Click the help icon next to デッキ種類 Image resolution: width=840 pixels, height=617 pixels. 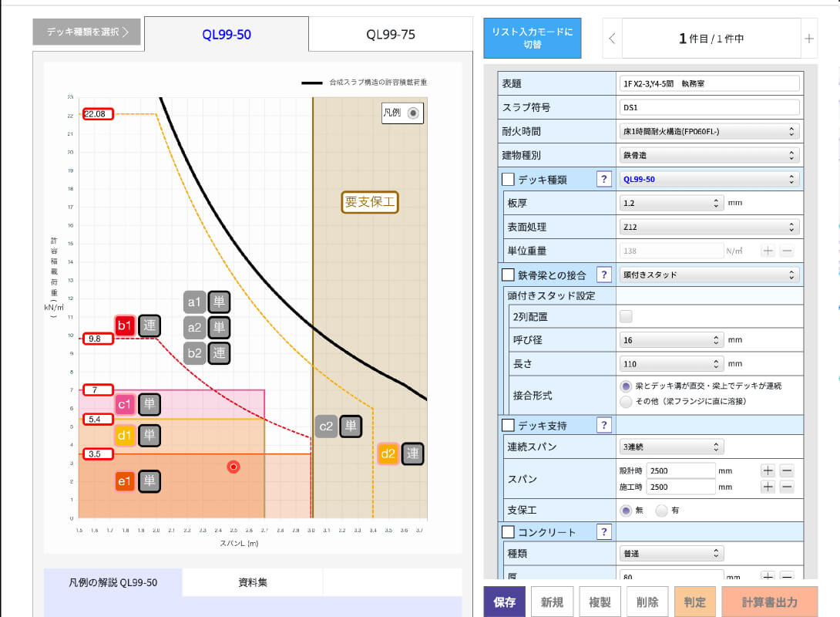[604, 180]
